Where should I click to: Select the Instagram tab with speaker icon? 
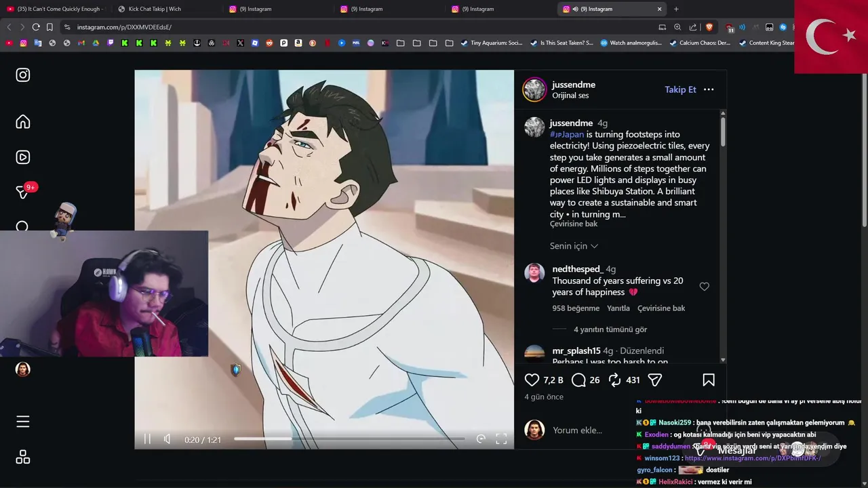[x=612, y=9]
